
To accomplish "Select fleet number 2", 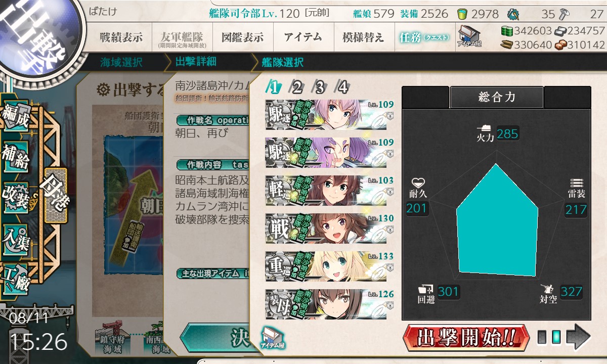I will [297, 87].
